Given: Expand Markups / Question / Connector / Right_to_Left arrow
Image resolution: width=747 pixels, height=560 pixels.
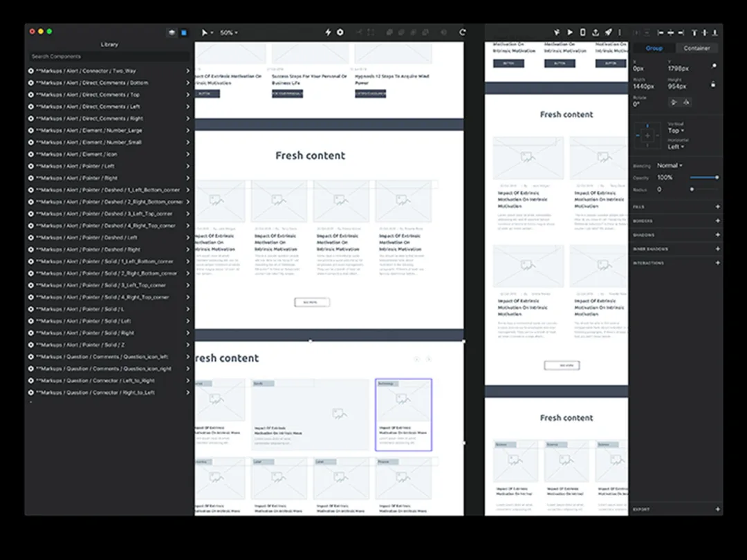Looking at the screenshot, I should (x=187, y=393).
